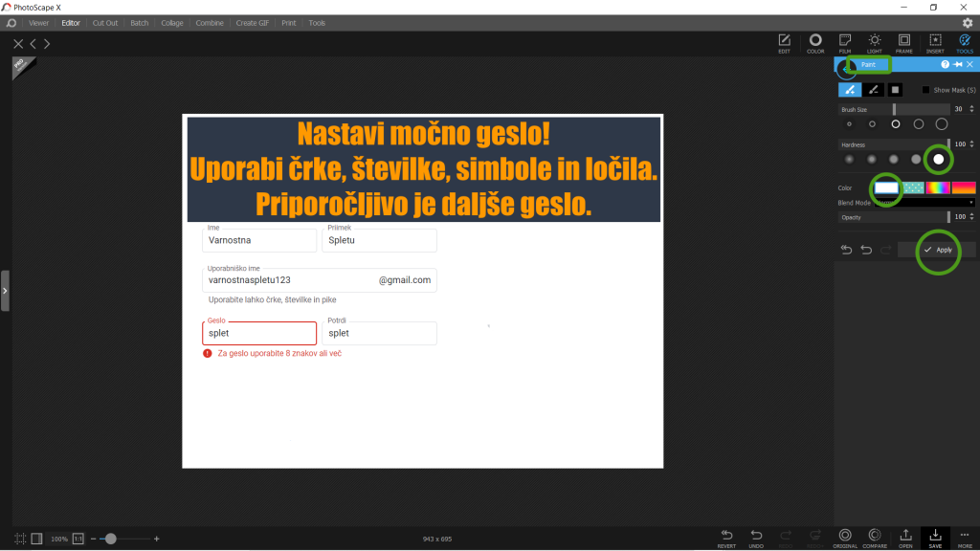Screen dimensions: 980x551
Task: Open the Tools menu
Action: pos(317,23)
